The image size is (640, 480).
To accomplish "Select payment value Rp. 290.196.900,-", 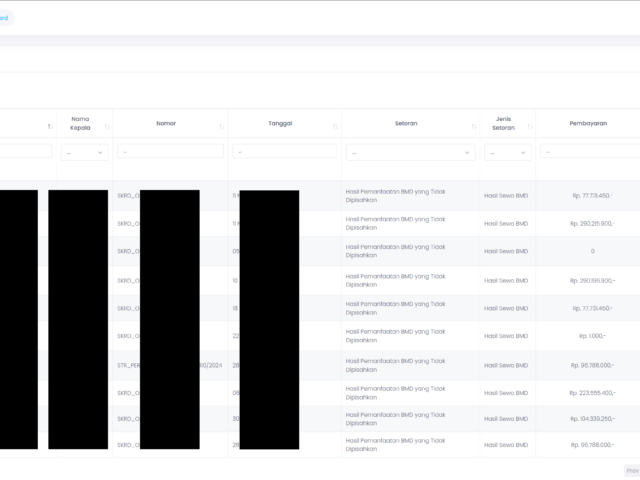I will (592, 281).
